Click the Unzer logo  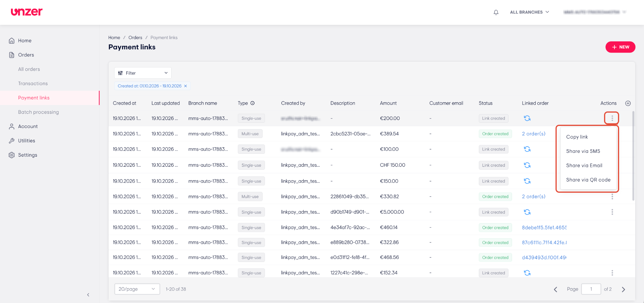[27, 12]
